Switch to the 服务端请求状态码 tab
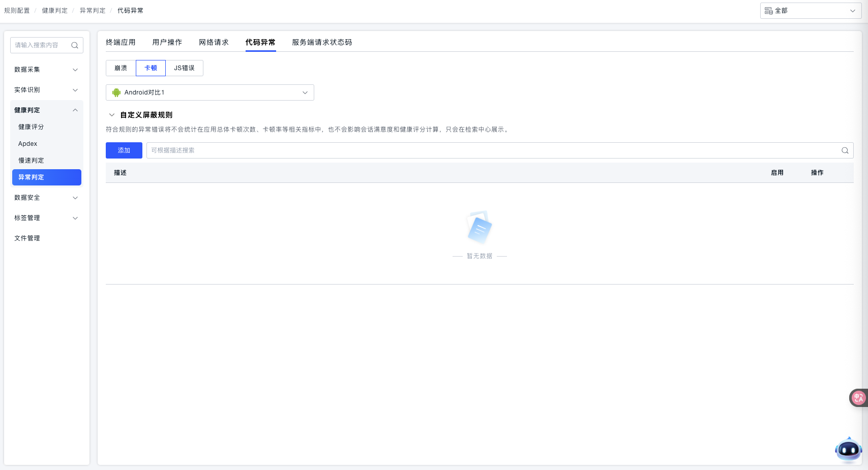 (x=321, y=42)
